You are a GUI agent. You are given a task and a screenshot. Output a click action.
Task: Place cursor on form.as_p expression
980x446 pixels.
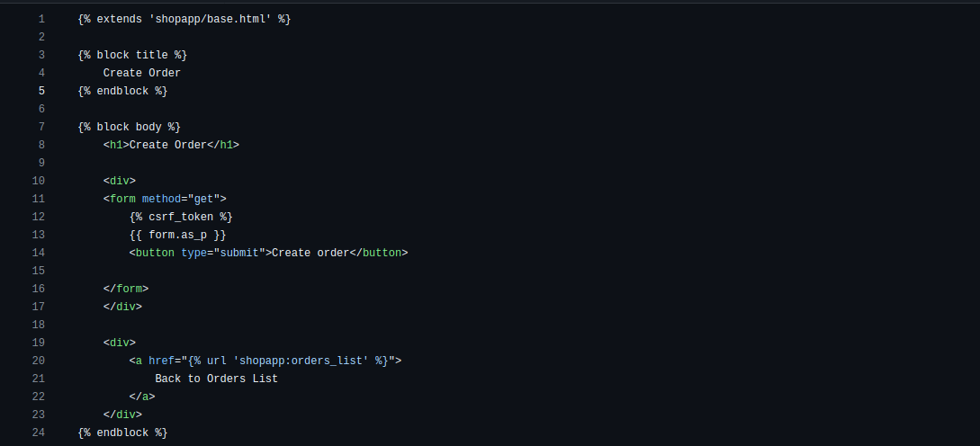pos(177,235)
